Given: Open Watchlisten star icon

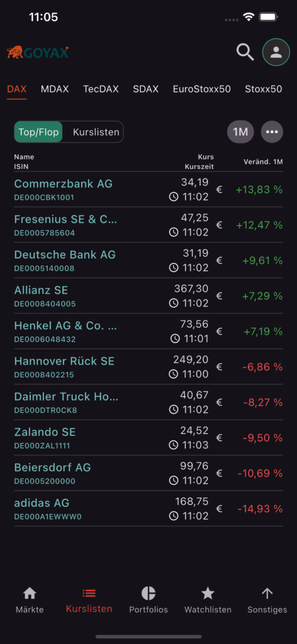Looking at the screenshot, I should coord(208,593).
